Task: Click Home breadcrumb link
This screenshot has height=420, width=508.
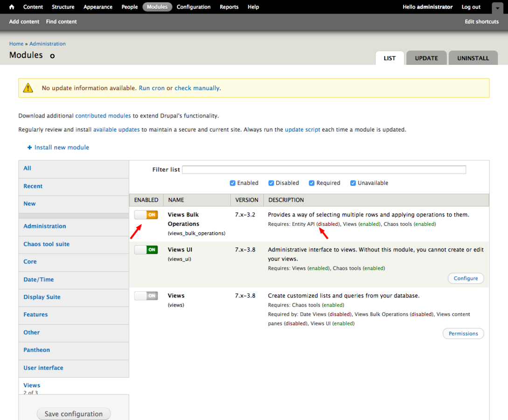Action: pyautogui.click(x=16, y=44)
